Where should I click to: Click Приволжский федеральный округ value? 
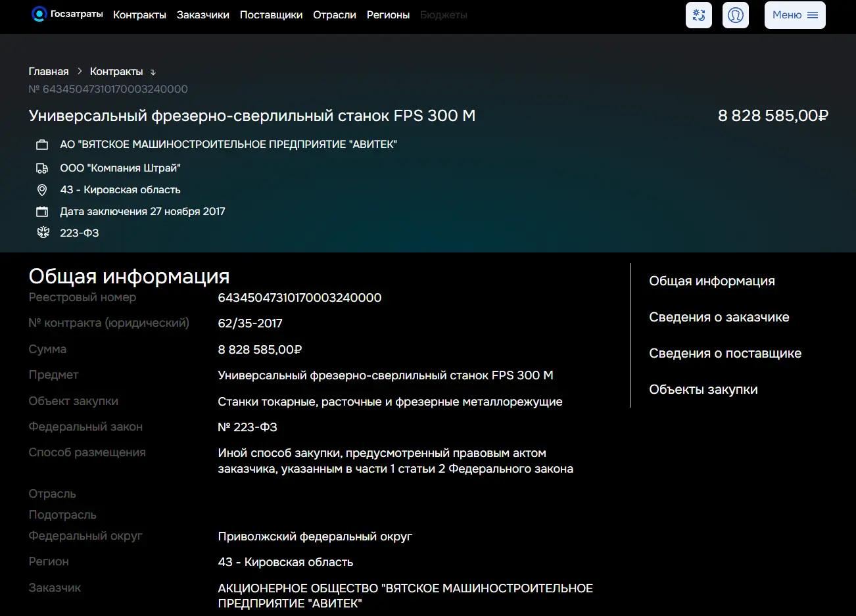315,536
